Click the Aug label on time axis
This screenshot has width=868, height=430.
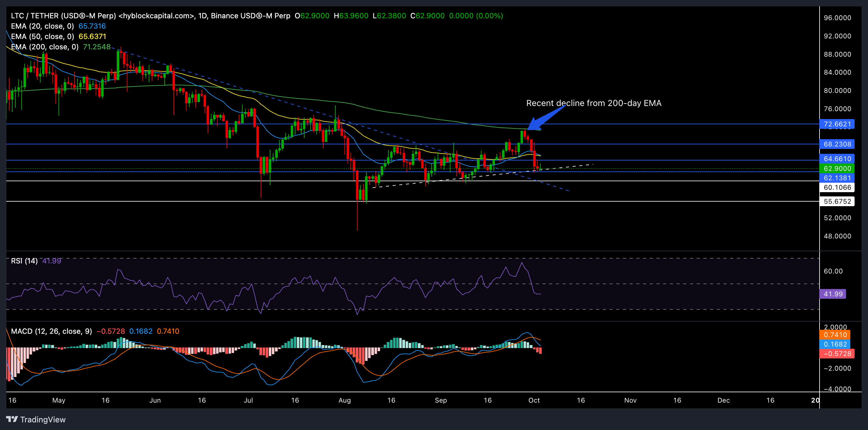click(344, 400)
